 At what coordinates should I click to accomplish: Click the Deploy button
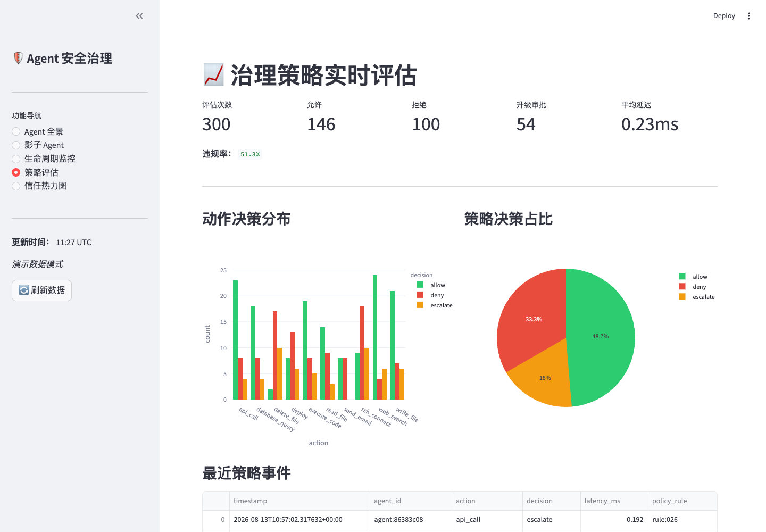click(724, 16)
